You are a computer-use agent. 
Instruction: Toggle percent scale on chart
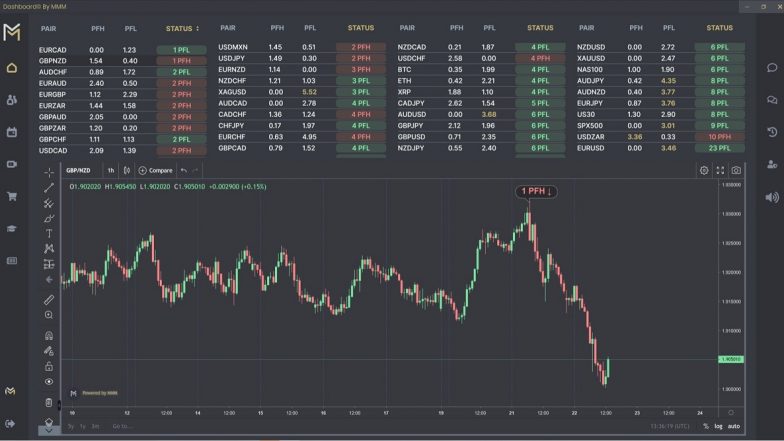[x=706, y=426]
